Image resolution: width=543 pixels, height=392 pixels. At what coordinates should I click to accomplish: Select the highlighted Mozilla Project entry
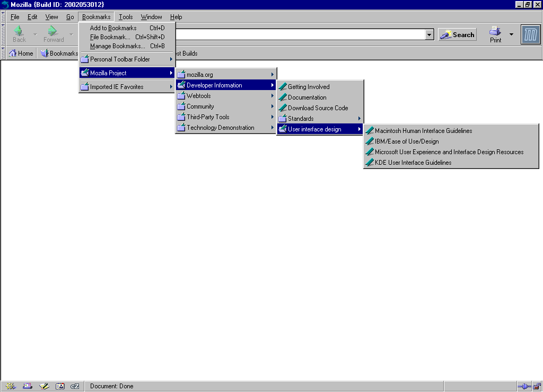[127, 73]
